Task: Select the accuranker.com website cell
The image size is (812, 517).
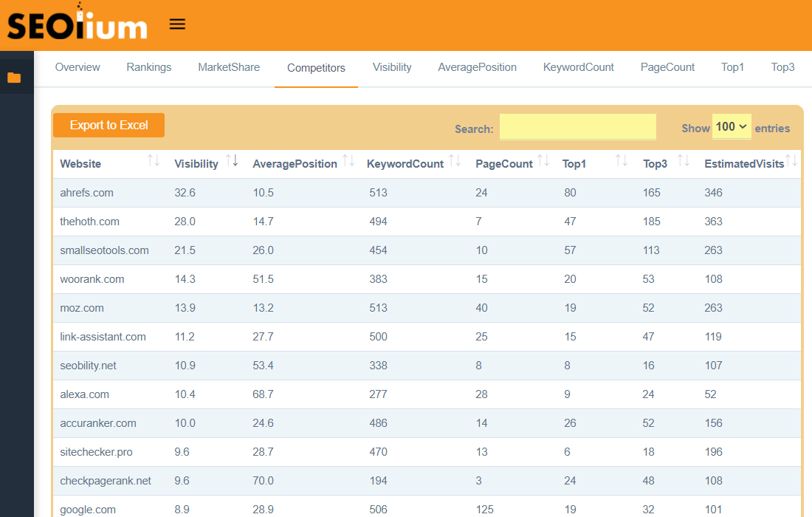Action: [98, 423]
